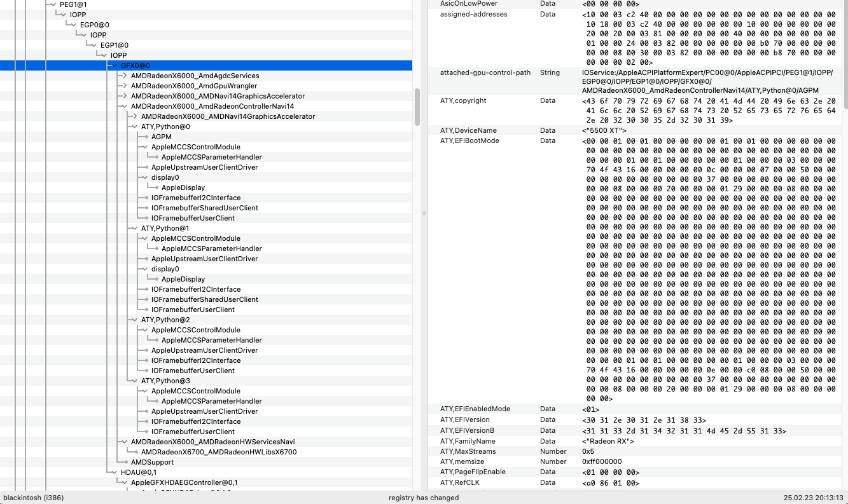Collapse the HDAU@0,1 node
Screen dimensions: 848x504
(115, 472)
